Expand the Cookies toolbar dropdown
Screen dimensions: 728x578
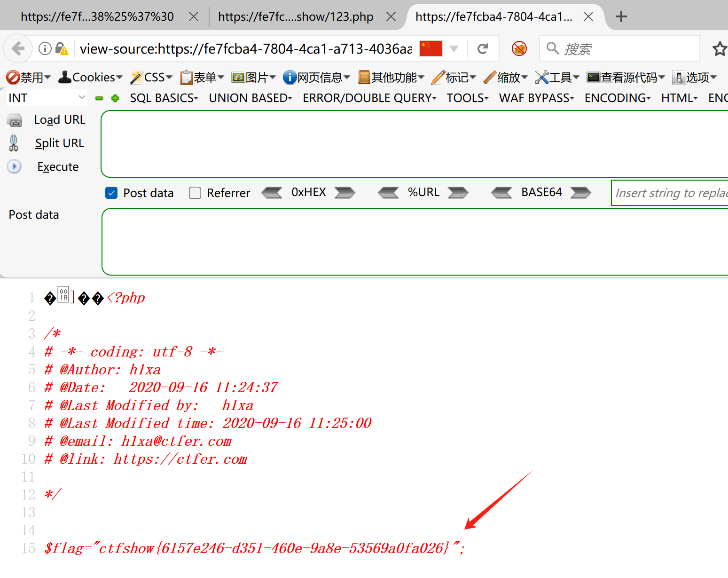(x=90, y=77)
